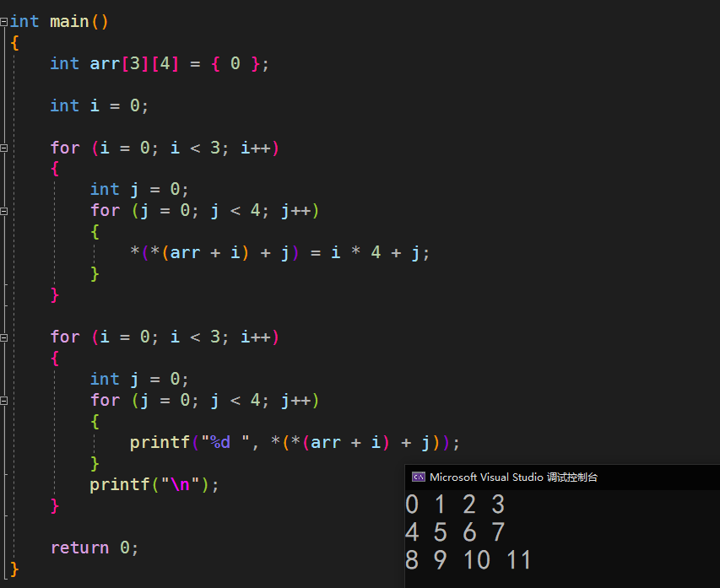This screenshot has width=720, height=588.
Task: Collapse the int main() function block
Action: pos(3,22)
